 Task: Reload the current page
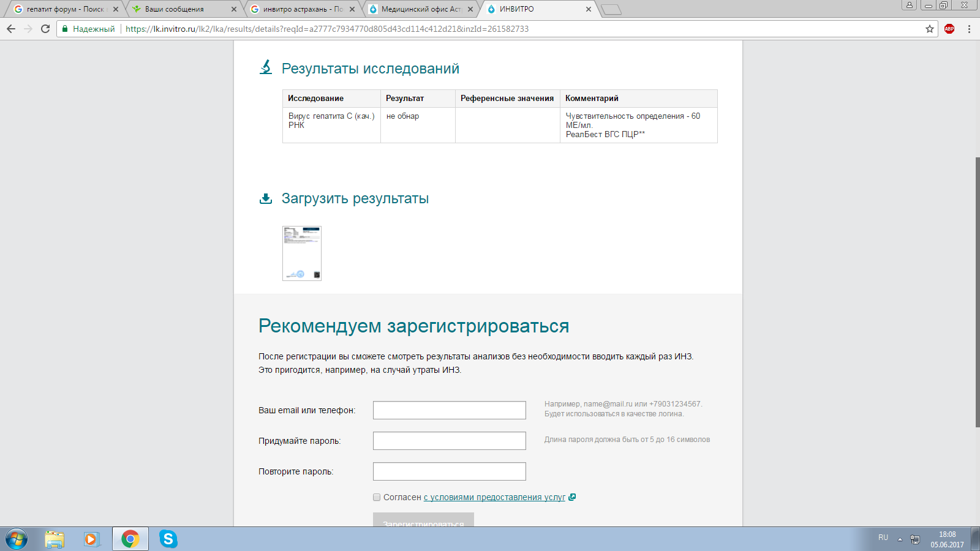[x=45, y=29]
